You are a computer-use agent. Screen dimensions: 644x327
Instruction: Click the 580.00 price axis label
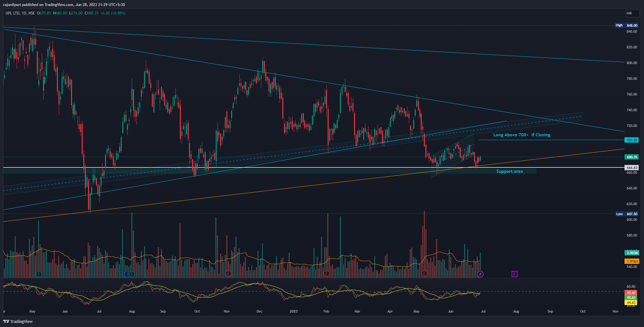632,235
